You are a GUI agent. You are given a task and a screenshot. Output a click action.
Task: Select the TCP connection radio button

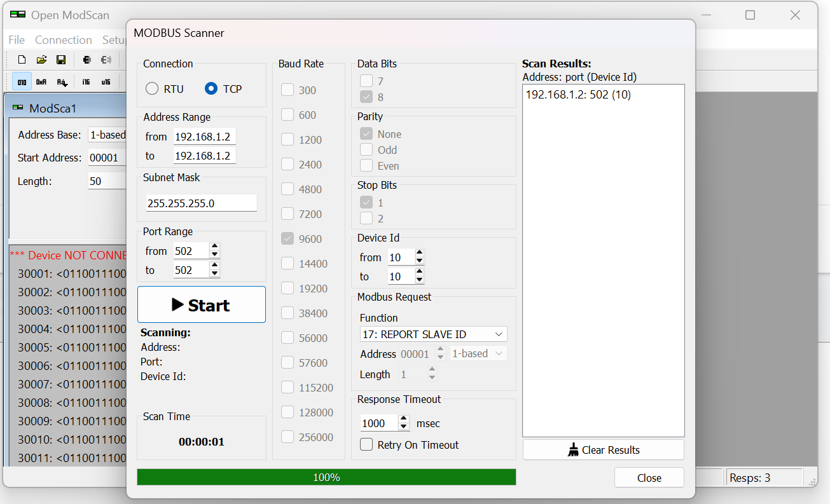click(211, 89)
